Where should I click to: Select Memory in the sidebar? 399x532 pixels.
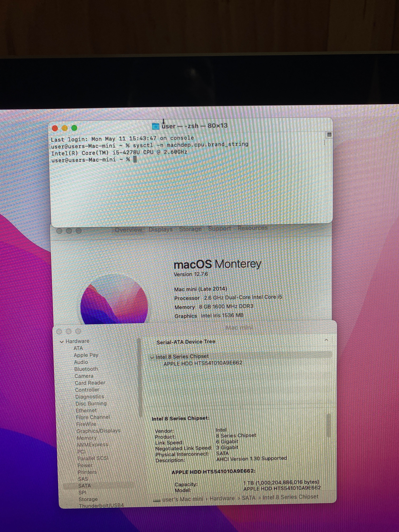tap(87, 438)
